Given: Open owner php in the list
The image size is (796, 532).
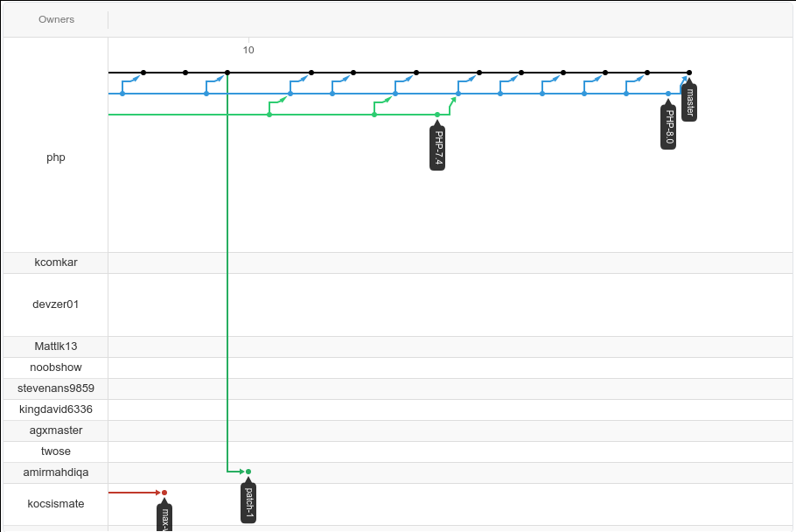Looking at the screenshot, I should tap(56, 157).
